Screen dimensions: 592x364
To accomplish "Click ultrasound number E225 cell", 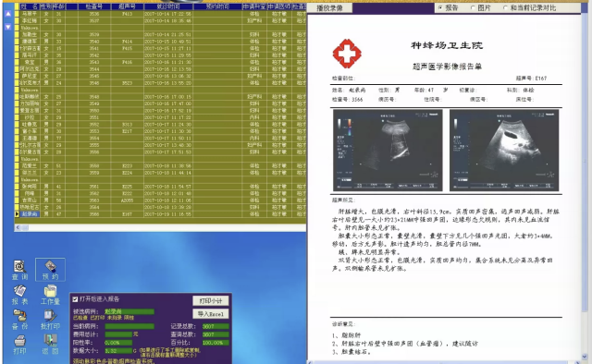I will click(x=127, y=187).
